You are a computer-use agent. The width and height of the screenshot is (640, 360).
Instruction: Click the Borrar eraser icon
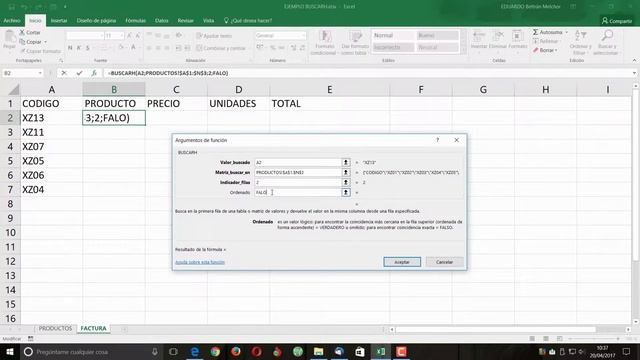click(x=536, y=50)
